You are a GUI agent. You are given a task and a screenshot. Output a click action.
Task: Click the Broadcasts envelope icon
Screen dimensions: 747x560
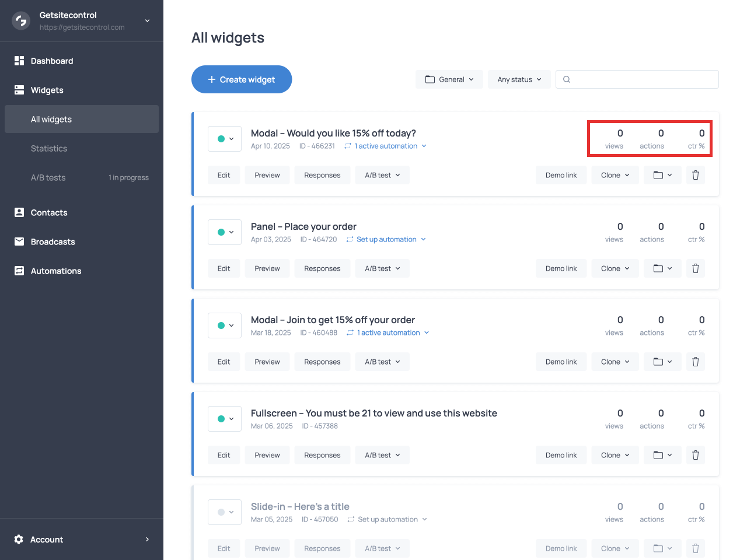(19, 242)
